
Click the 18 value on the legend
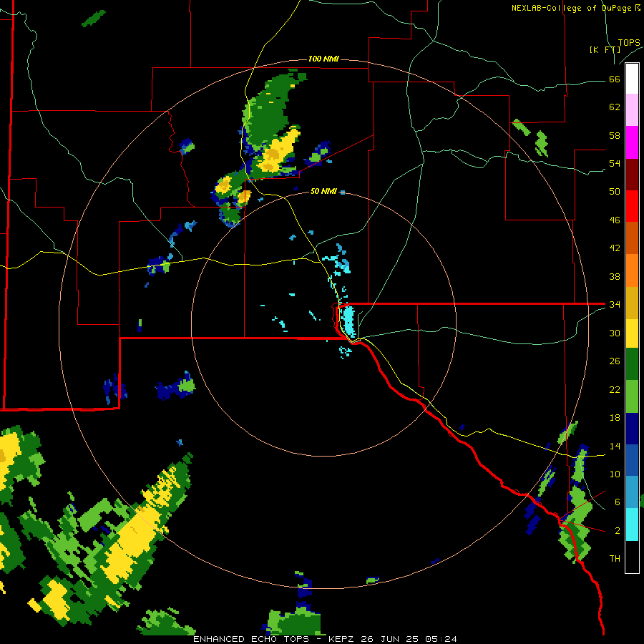[x=615, y=418]
